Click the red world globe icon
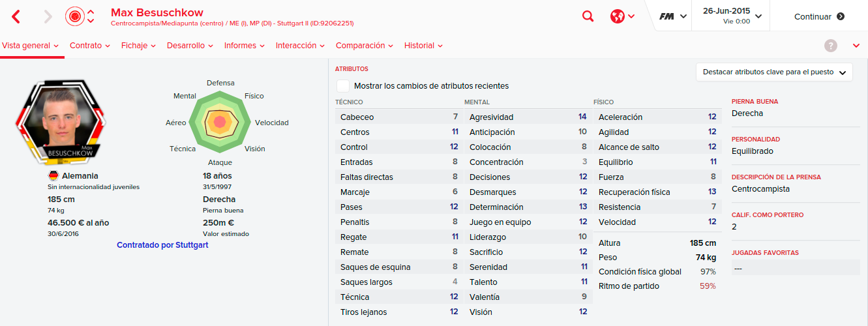Image resolution: width=868 pixels, height=326 pixels. (618, 16)
